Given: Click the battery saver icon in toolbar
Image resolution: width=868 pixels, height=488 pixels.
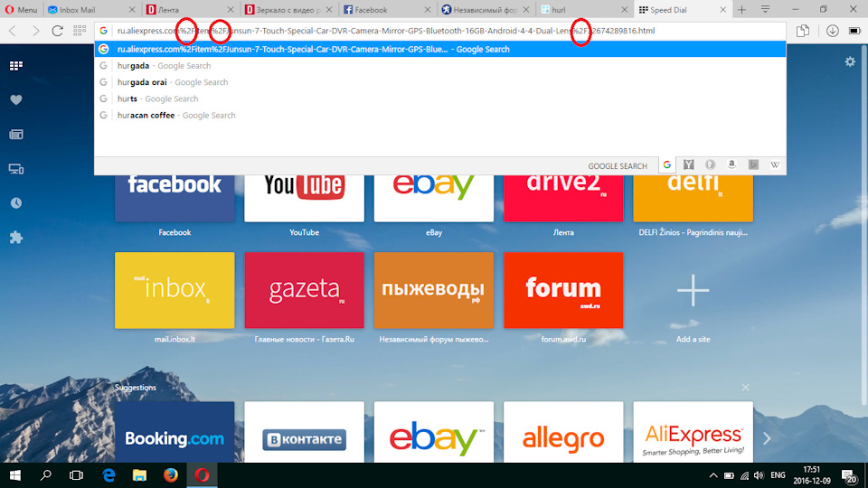Looking at the screenshot, I should coord(854,31).
